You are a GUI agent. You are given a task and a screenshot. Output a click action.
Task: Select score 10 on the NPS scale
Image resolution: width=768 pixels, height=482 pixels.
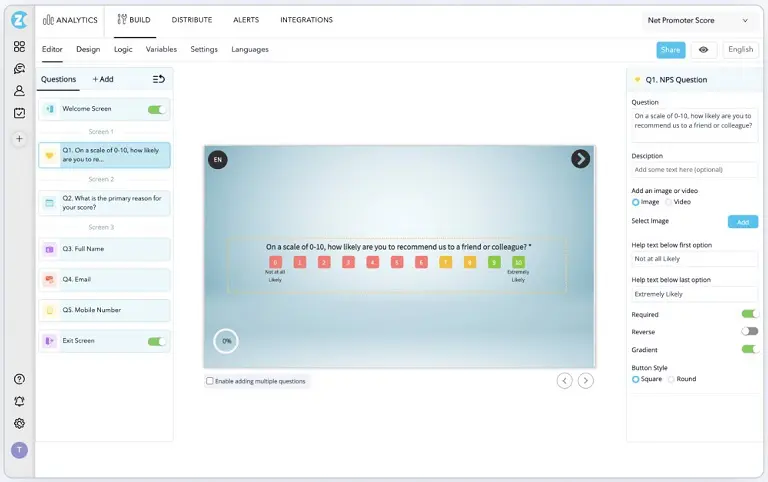(518, 262)
